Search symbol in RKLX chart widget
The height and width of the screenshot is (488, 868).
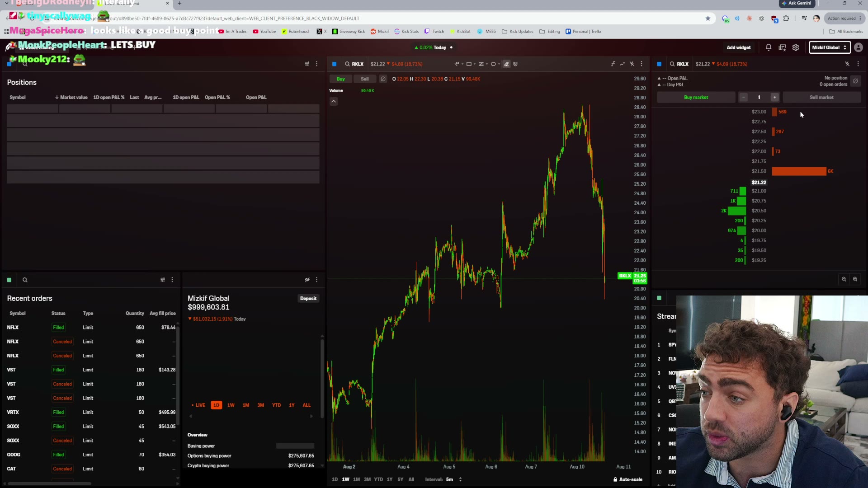point(347,64)
